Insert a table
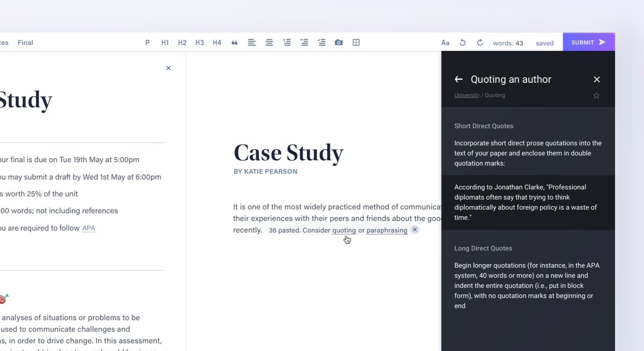Viewport: 644px width, 351px height. (x=356, y=43)
